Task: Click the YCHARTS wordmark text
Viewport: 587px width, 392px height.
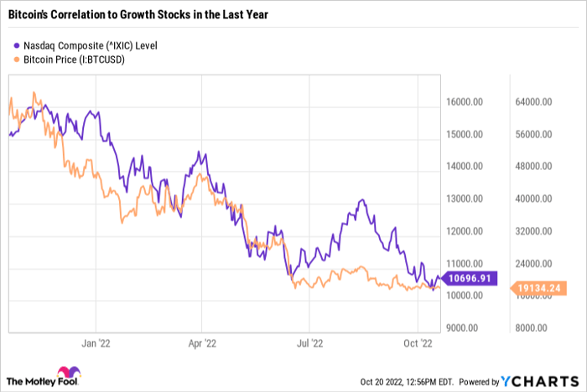Action: [x=548, y=382]
